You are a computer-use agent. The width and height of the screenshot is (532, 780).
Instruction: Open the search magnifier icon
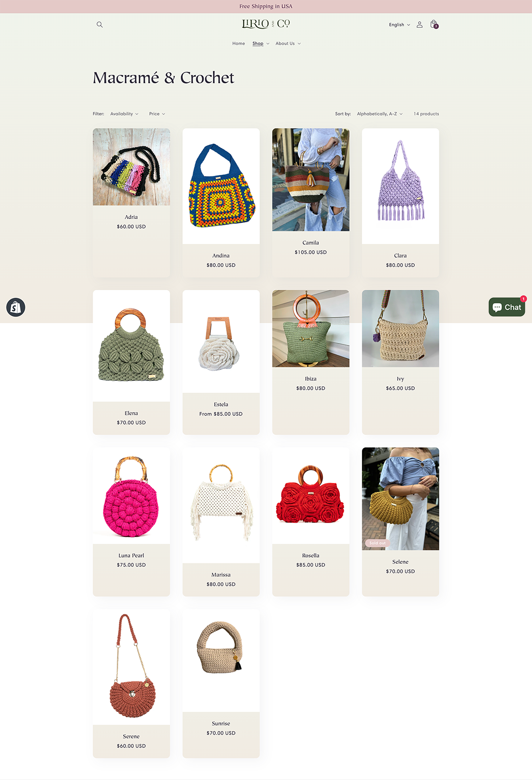point(100,25)
